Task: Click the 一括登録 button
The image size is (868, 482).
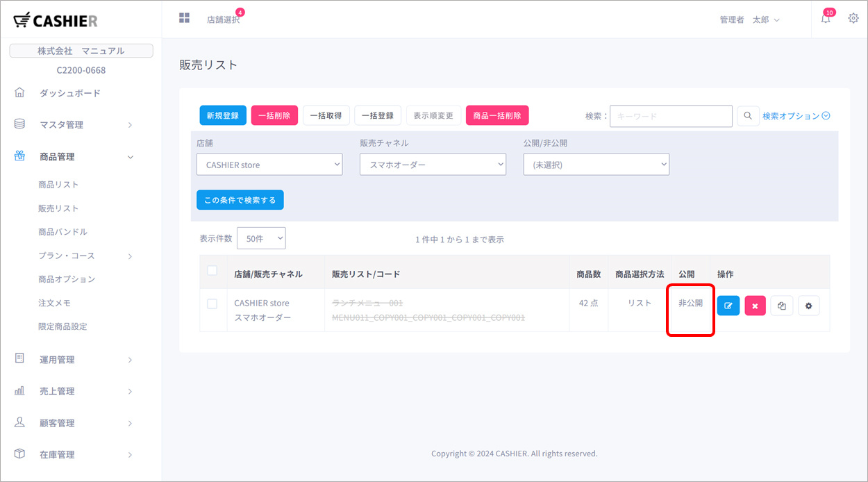Action: [x=378, y=115]
